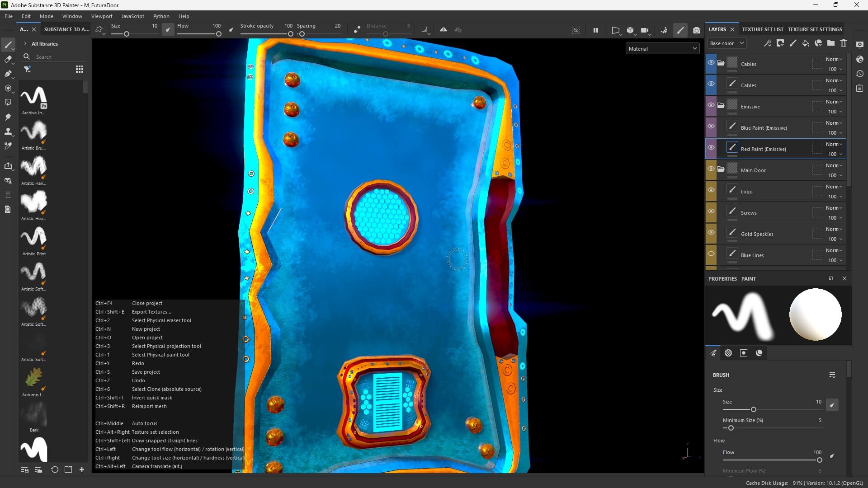
Task: Pause the viewport rendering
Action: click(595, 30)
